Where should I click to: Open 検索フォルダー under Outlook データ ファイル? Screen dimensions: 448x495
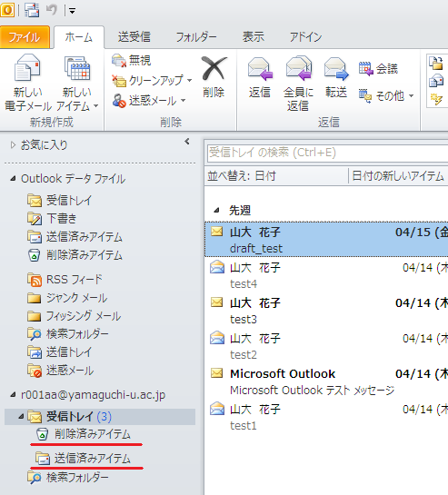(68, 334)
